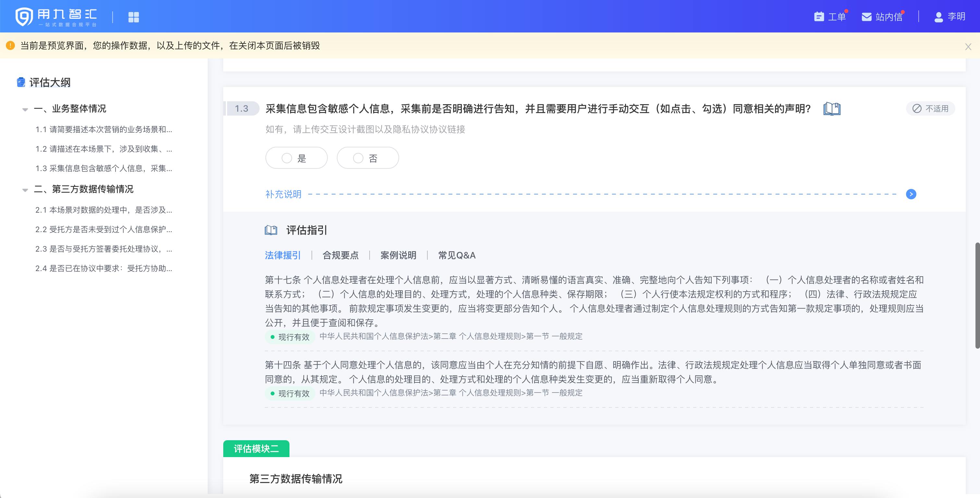Viewport: 980px width, 498px height.
Task: Switch to 常见Q&A tab
Action: 457,255
